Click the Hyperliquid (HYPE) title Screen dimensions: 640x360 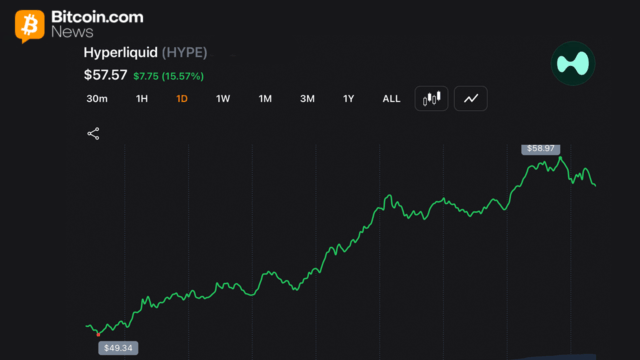(x=145, y=53)
